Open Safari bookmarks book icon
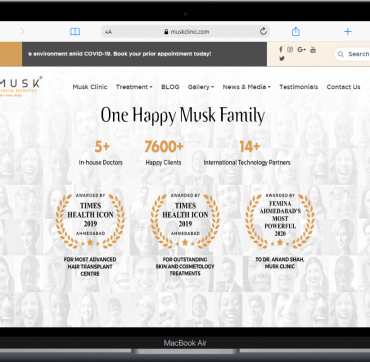This screenshot has width=370, height=362. click(75, 32)
